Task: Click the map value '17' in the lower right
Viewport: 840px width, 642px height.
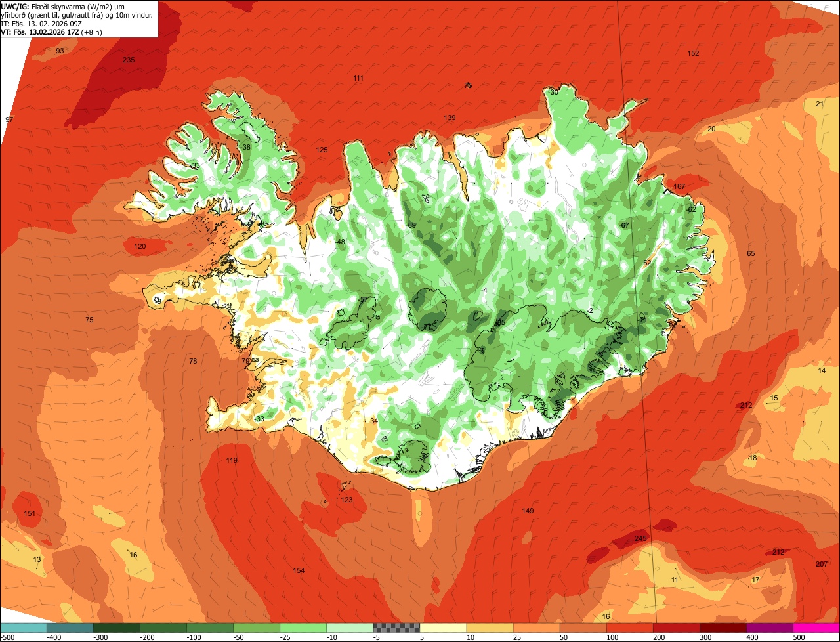Action: coord(755,580)
